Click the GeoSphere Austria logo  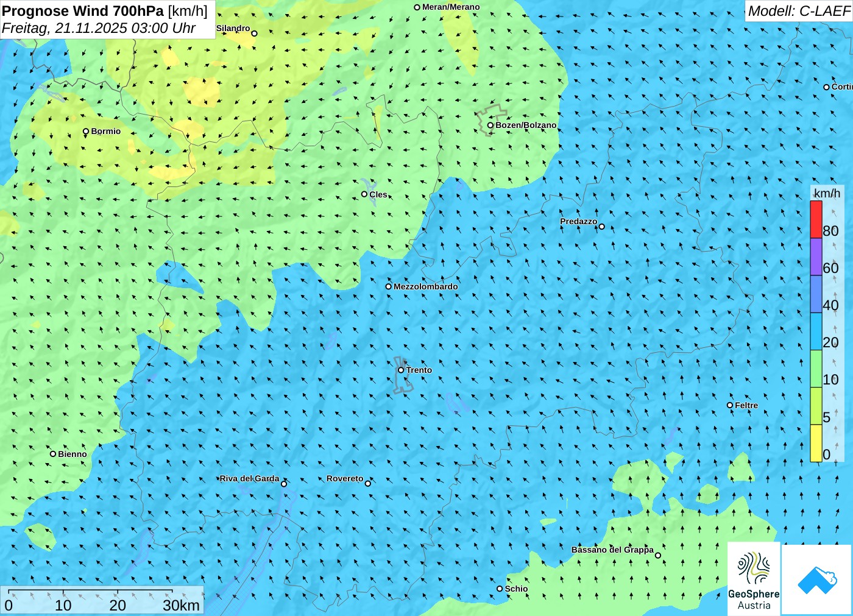(754, 579)
